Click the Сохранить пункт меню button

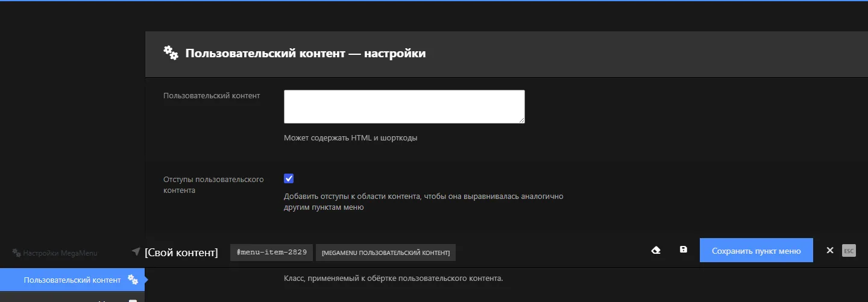(x=756, y=250)
